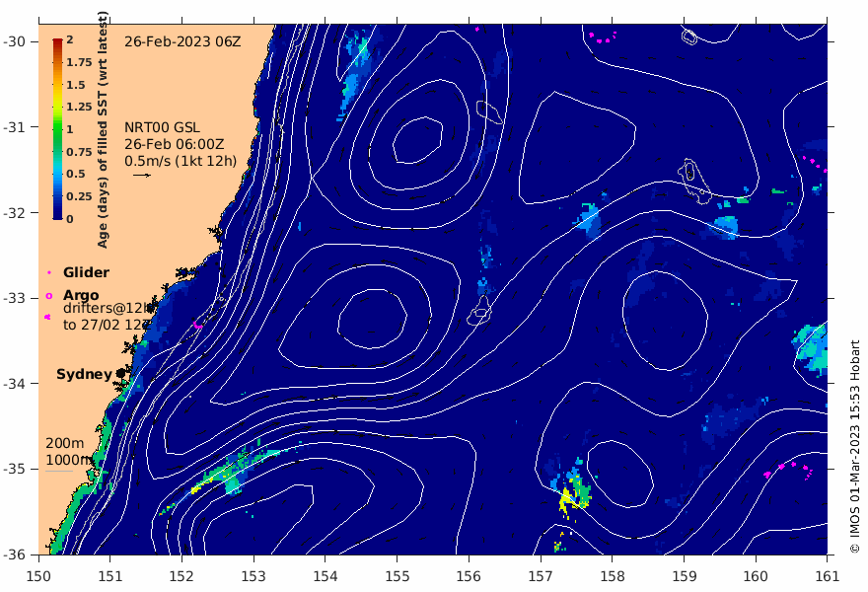This screenshot has width=868, height=592.
Task: Click the velocity scale arrow under 0.5m/s
Action: tap(142, 176)
